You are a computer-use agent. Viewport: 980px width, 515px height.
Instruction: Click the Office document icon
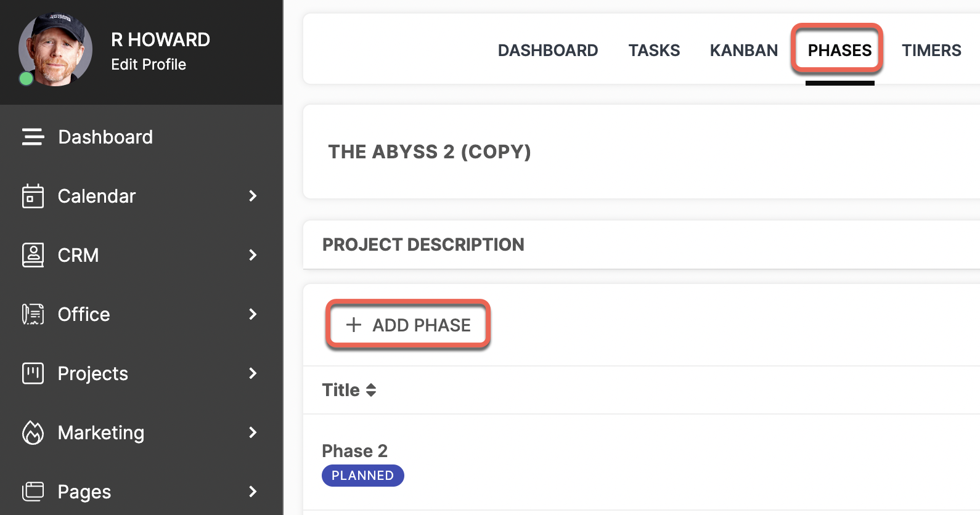[x=33, y=314]
